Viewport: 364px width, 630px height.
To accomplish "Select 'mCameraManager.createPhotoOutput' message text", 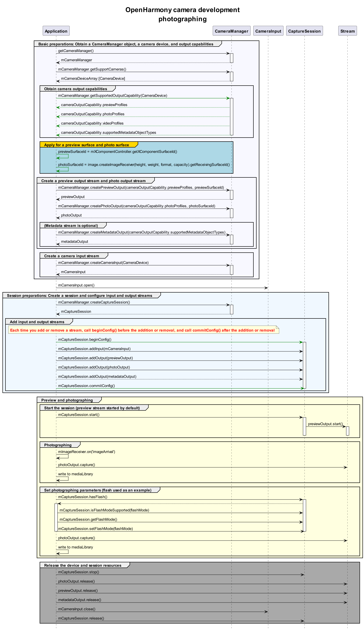I will click(x=136, y=206).
